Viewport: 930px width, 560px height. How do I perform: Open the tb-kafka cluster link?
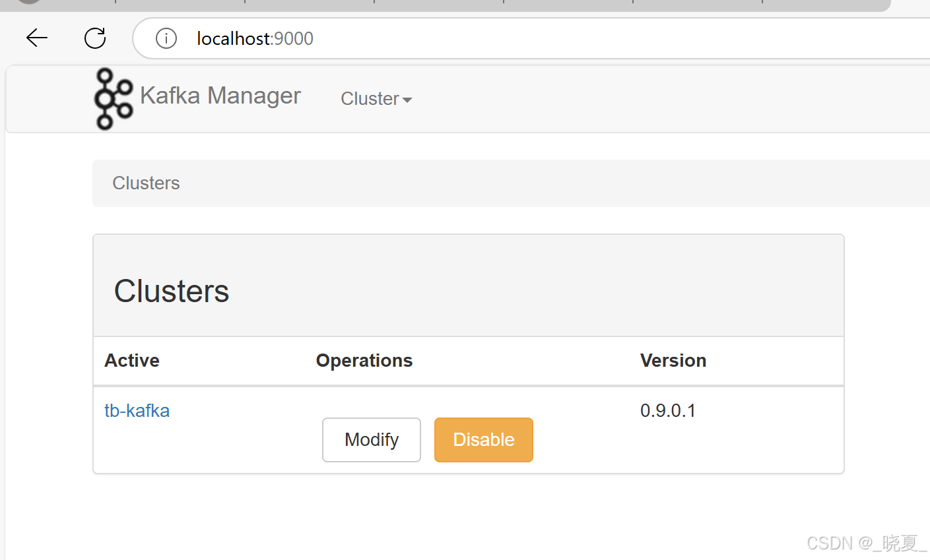point(137,410)
